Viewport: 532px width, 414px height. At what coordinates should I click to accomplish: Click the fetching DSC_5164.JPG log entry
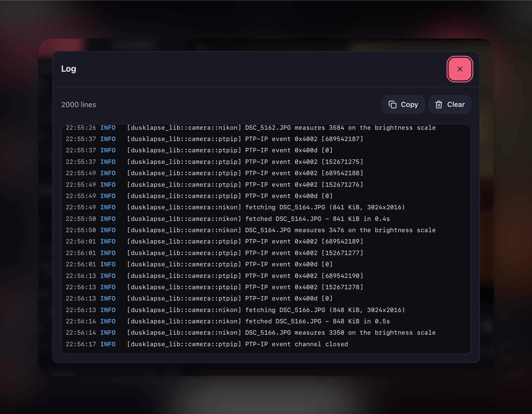(266, 207)
